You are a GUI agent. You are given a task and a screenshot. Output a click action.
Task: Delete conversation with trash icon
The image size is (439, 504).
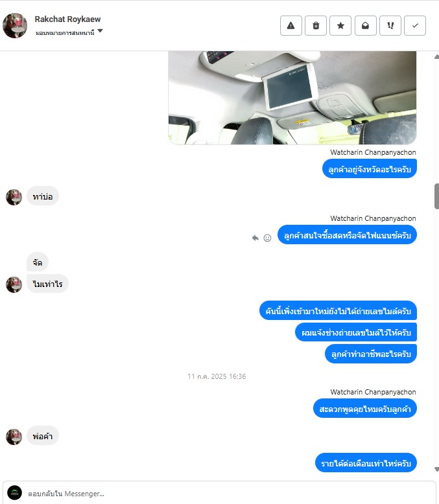(316, 25)
